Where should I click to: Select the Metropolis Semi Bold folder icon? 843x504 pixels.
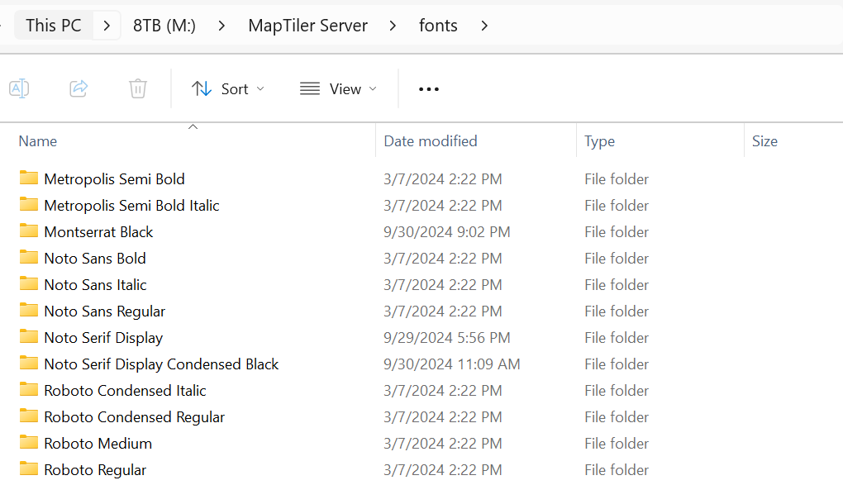29,178
